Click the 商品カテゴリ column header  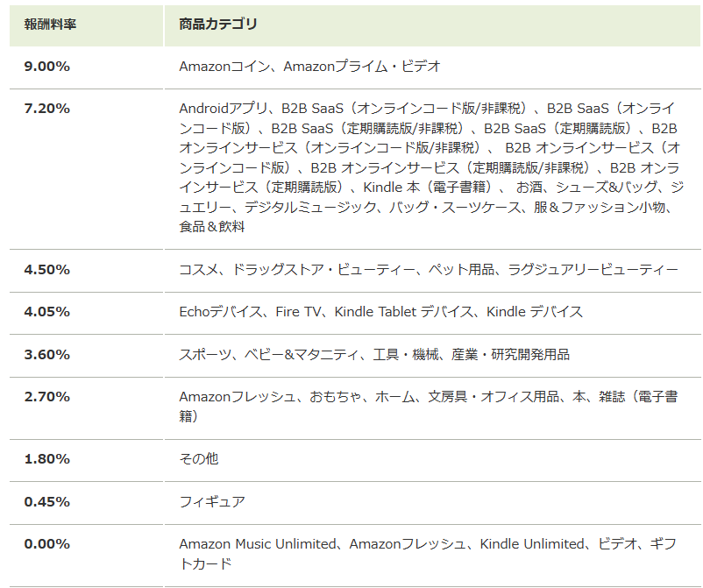click(218, 25)
